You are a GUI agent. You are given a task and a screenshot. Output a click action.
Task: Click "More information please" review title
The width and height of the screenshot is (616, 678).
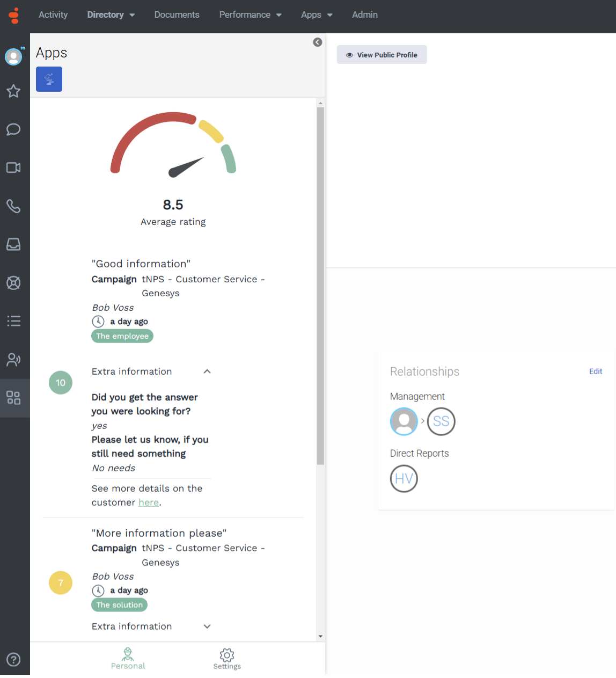click(x=159, y=533)
